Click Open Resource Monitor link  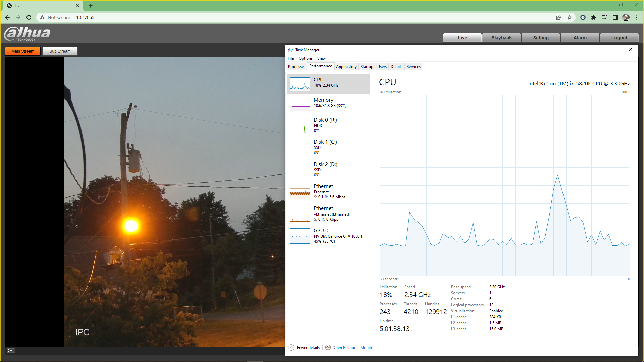(354, 348)
